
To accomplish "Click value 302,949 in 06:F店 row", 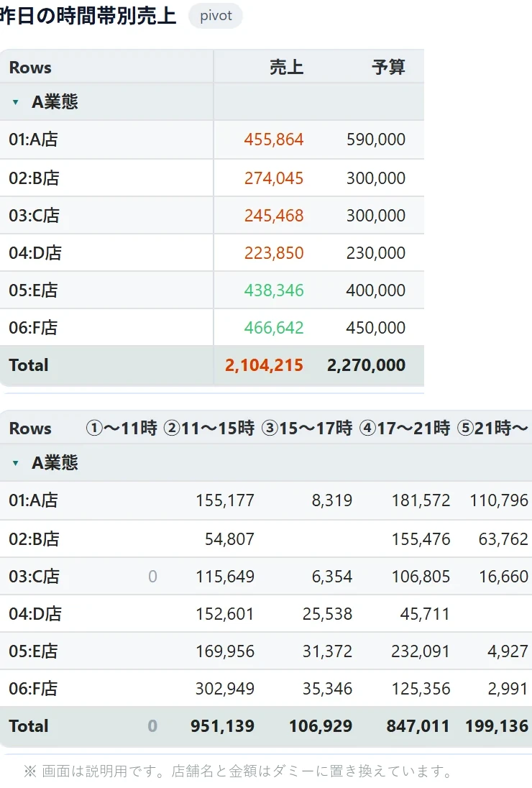I will (225, 689).
